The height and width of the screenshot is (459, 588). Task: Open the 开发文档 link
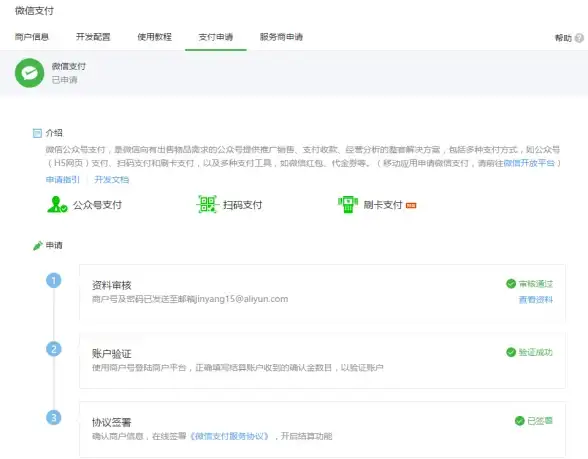click(x=111, y=180)
